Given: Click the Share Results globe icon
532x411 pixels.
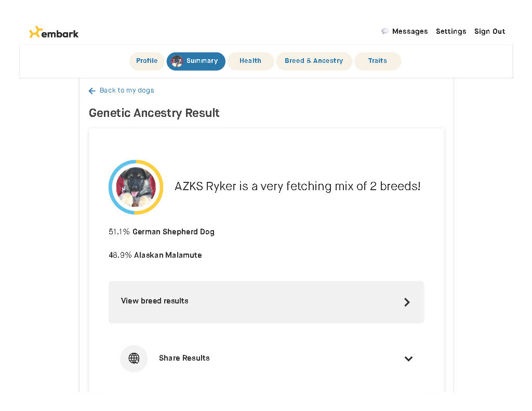Looking at the screenshot, I should [134, 358].
